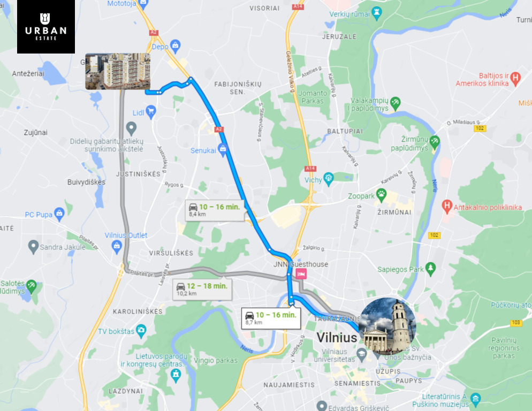
Task: Click the Vilnius Outlet shopping pin
Action: tap(117, 246)
